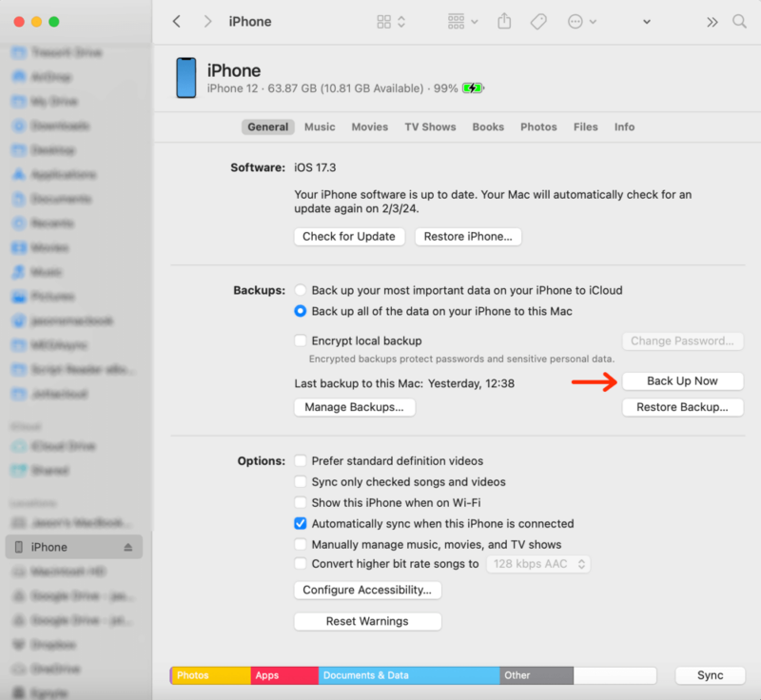Open the Music tab
The height and width of the screenshot is (700, 761).
click(x=320, y=127)
